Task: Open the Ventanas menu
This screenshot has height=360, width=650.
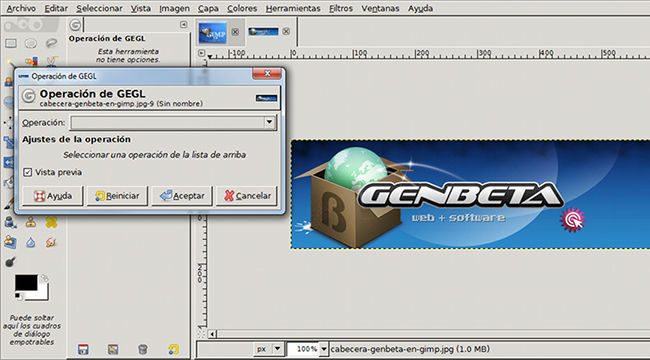Action: click(380, 8)
